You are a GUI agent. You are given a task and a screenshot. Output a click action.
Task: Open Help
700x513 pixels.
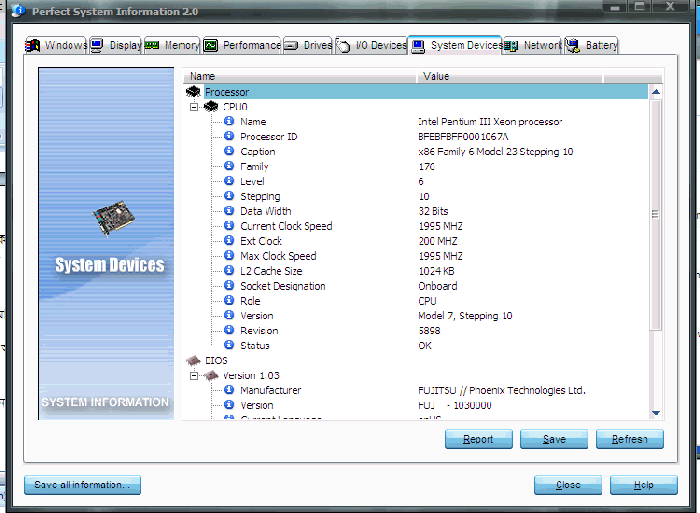(x=644, y=485)
